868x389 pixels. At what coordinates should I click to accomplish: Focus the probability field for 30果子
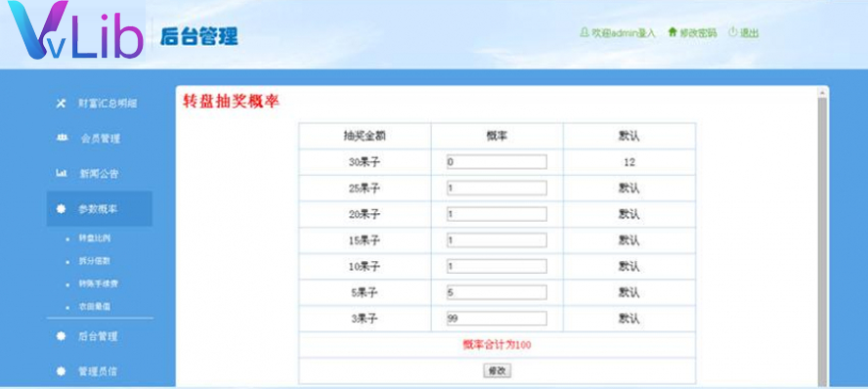pos(497,162)
